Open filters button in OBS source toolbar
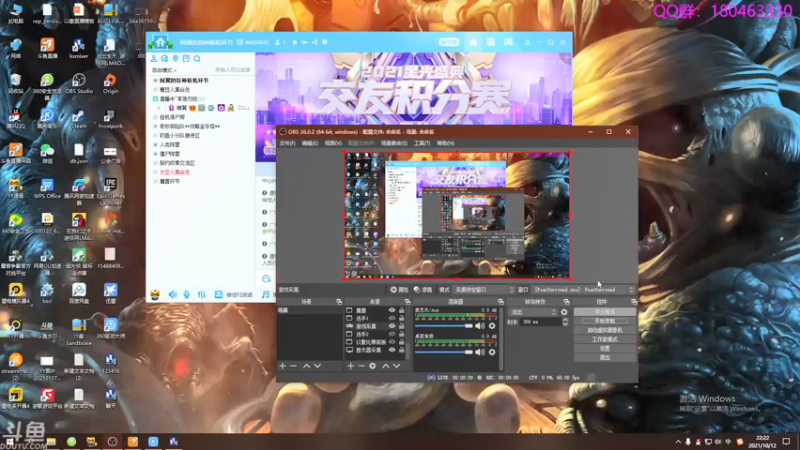Screen dimensions: 800x450 pos(423,289)
